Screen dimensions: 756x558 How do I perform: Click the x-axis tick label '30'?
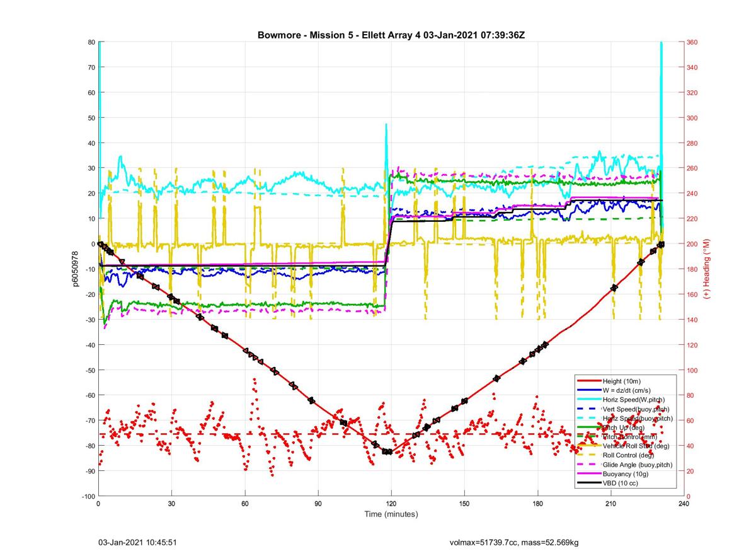(171, 504)
